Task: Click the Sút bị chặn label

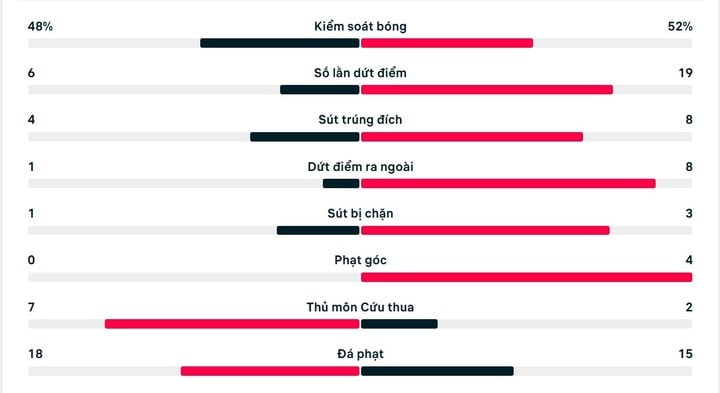Action: coord(360,213)
